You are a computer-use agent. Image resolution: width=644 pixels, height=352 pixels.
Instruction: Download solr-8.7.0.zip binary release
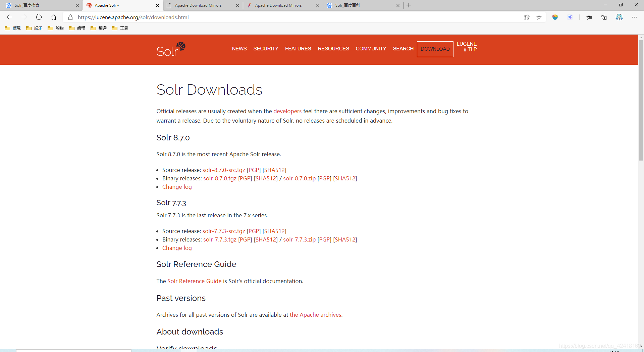[299, 178]
